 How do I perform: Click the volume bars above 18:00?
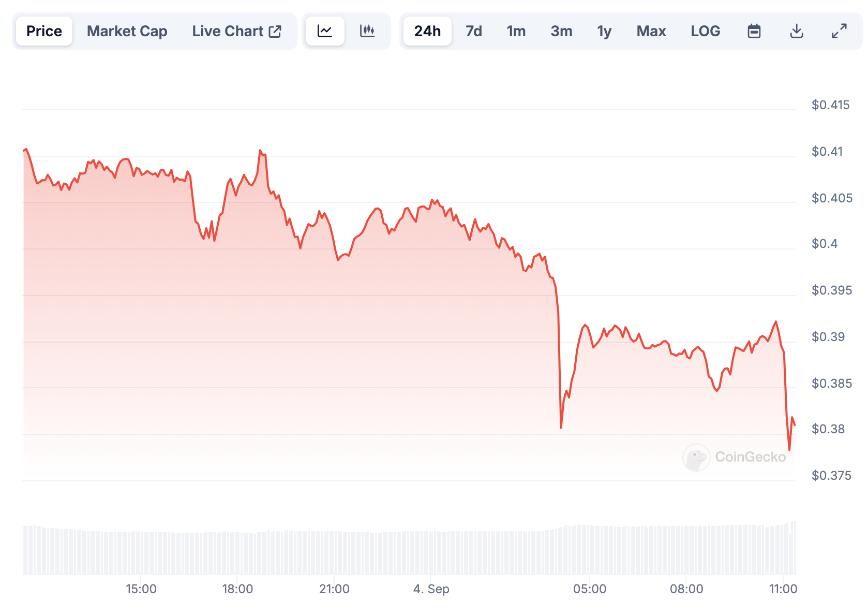(237, 553)
